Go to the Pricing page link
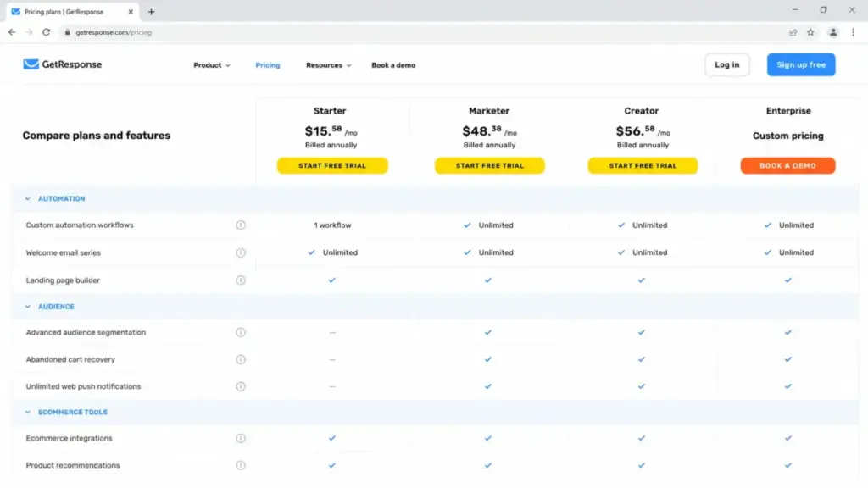 pyautogui.click(x=268, y=65)
